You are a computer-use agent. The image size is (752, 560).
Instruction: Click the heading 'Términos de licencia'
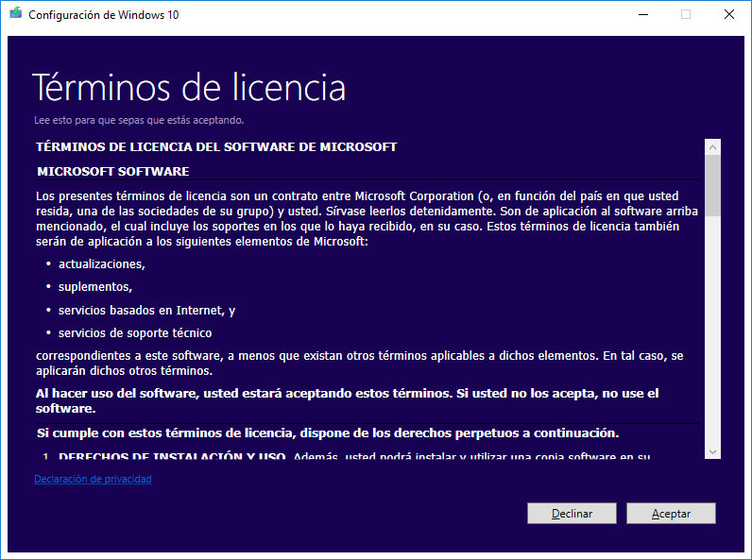tap(189, 87)
